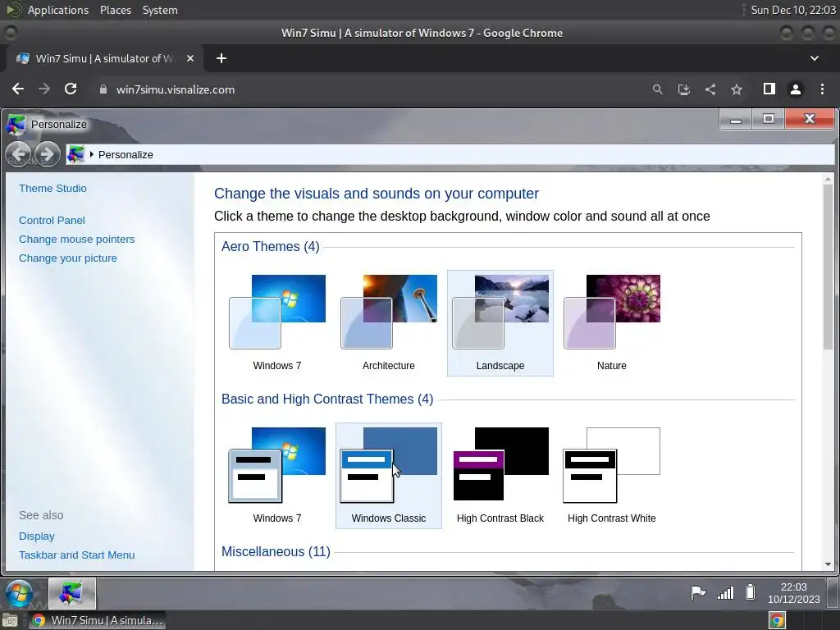Click Personalize taskbar button in simulator

(x=72, y=594)
